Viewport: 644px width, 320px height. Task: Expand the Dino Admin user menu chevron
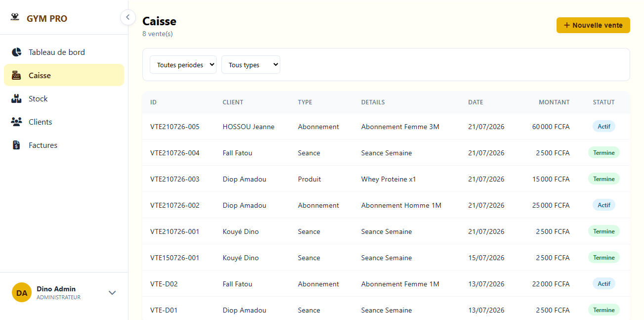pyautogui.click(x=112, y=293)
